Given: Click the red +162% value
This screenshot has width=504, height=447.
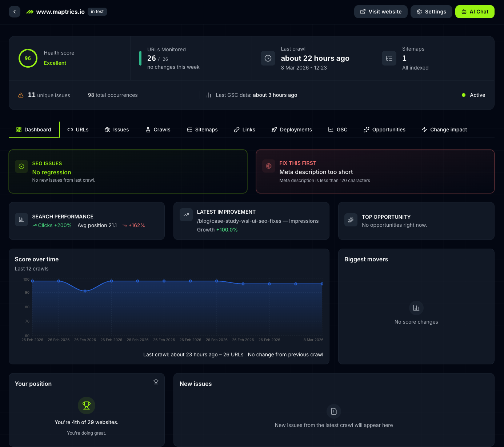Looking at the screenshot, I should coord(134,225).
